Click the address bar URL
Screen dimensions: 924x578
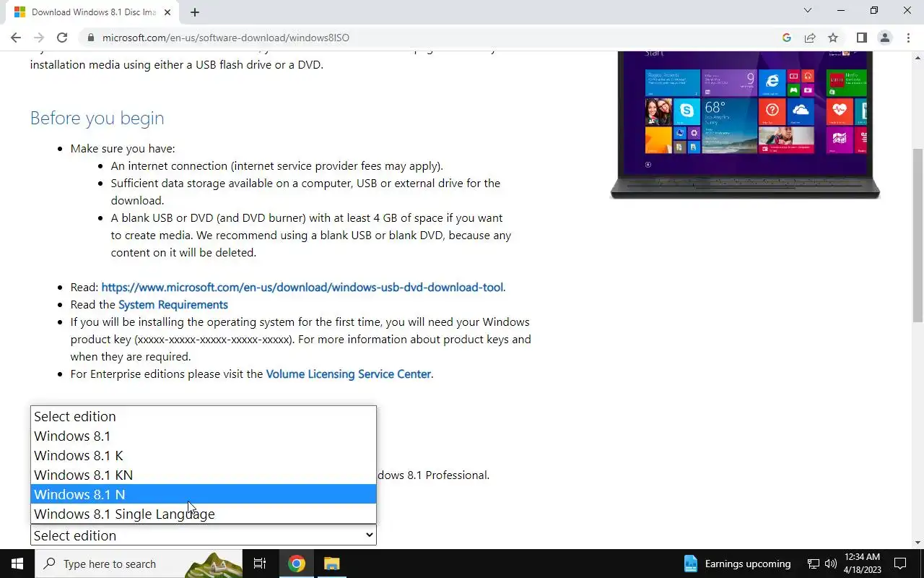[x=226, y=38]
